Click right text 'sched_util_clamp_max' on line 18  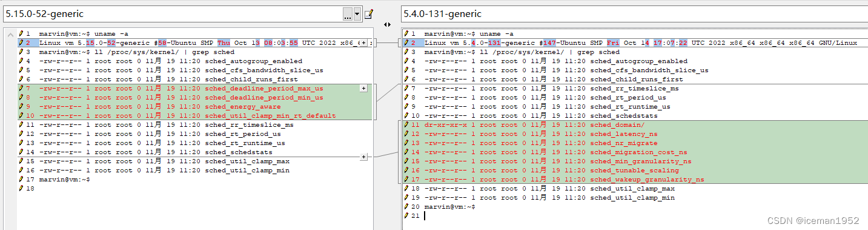pos(632,189)
